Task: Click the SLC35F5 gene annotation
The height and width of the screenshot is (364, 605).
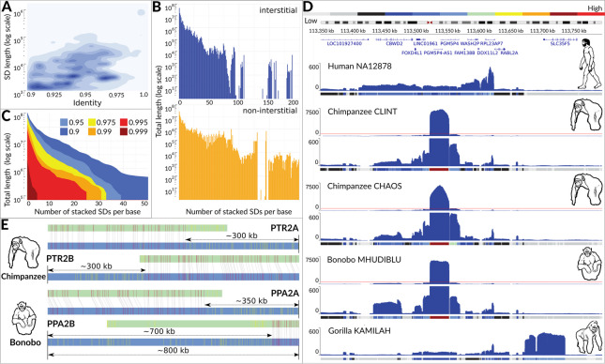Action: pos(560,43)
